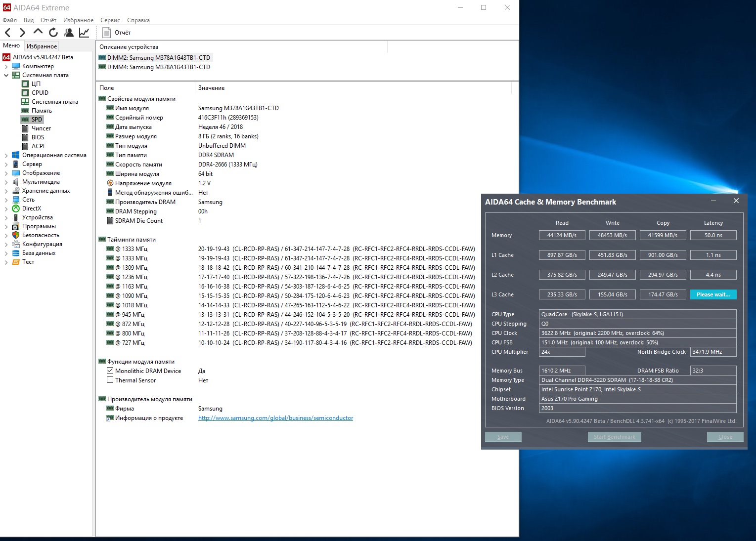This screenshot has height=541, width=756.
Task: Expand the Мультимедиа tree node
Action: point(6,182)
